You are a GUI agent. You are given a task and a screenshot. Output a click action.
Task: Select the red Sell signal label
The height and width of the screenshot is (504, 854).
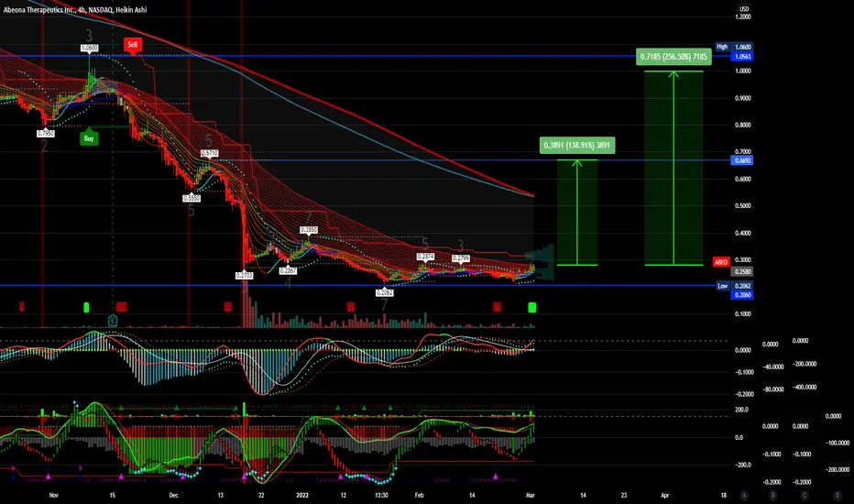132,45
